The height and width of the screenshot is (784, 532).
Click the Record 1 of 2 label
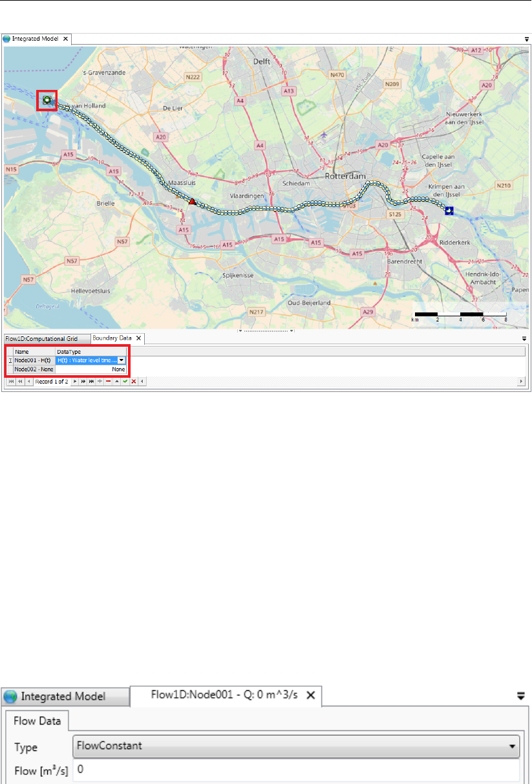click(x=52, y=382)
